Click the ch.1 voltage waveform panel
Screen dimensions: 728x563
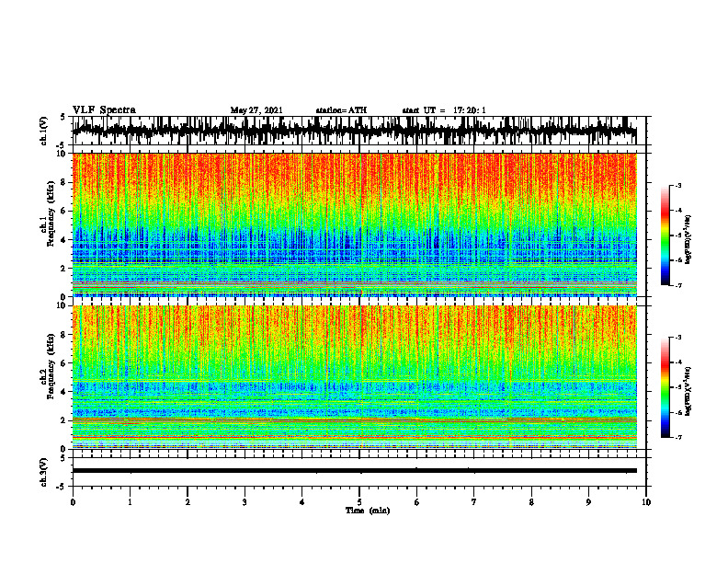[358, 131]
